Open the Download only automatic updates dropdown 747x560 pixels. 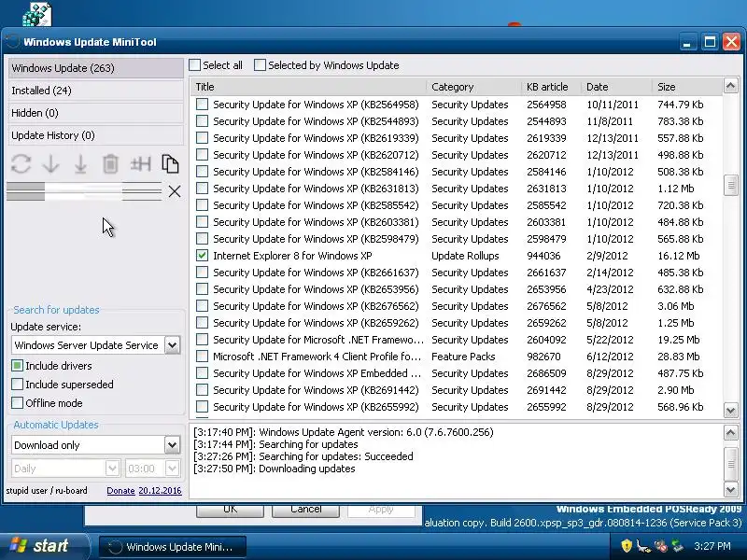173,445
